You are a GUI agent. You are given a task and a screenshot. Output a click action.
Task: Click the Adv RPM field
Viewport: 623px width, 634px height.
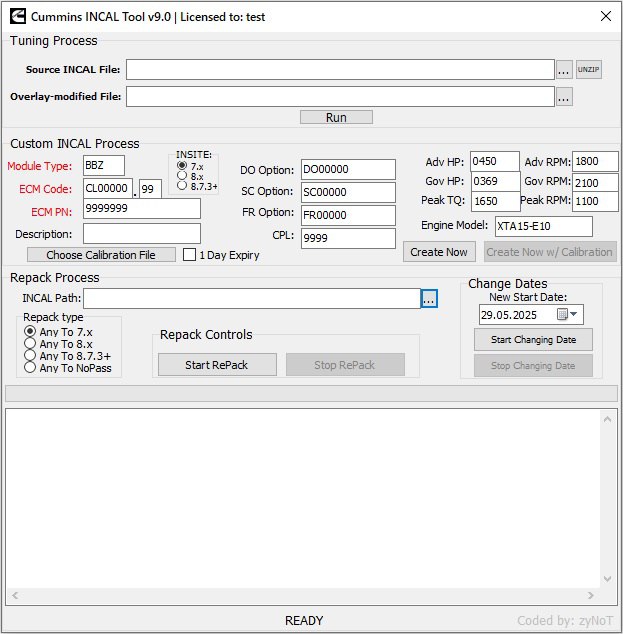(x=596, y=161)
